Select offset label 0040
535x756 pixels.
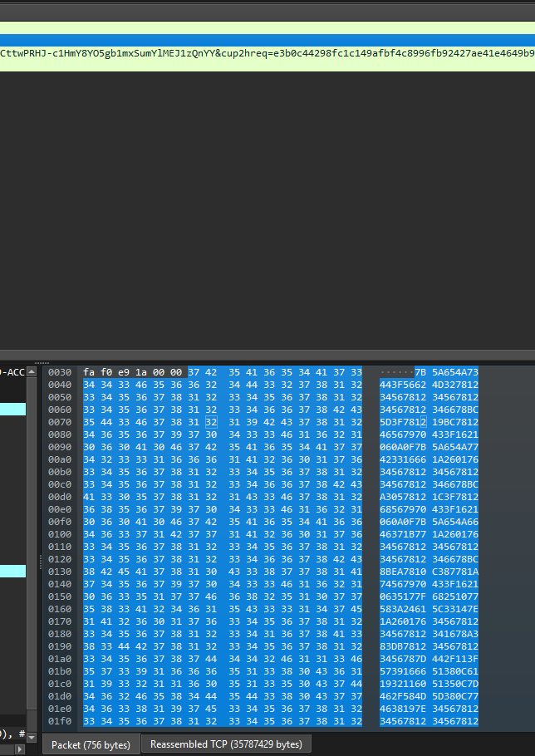pos(60,385)
